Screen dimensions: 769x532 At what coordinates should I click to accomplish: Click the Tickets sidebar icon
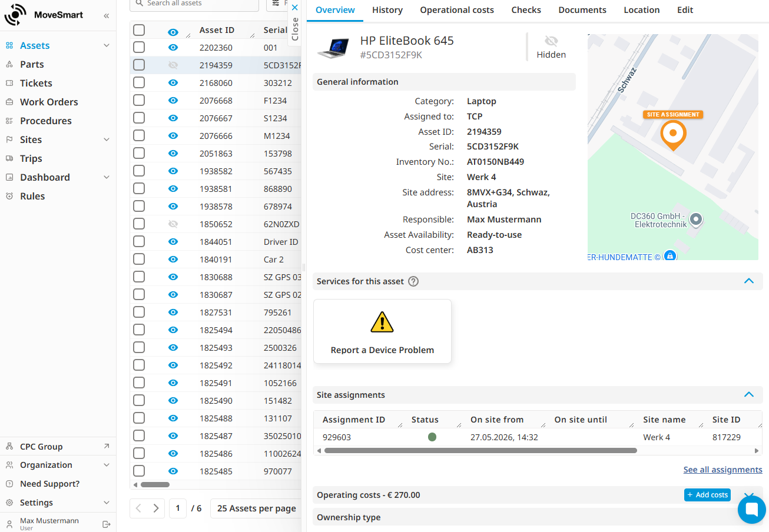9,83
